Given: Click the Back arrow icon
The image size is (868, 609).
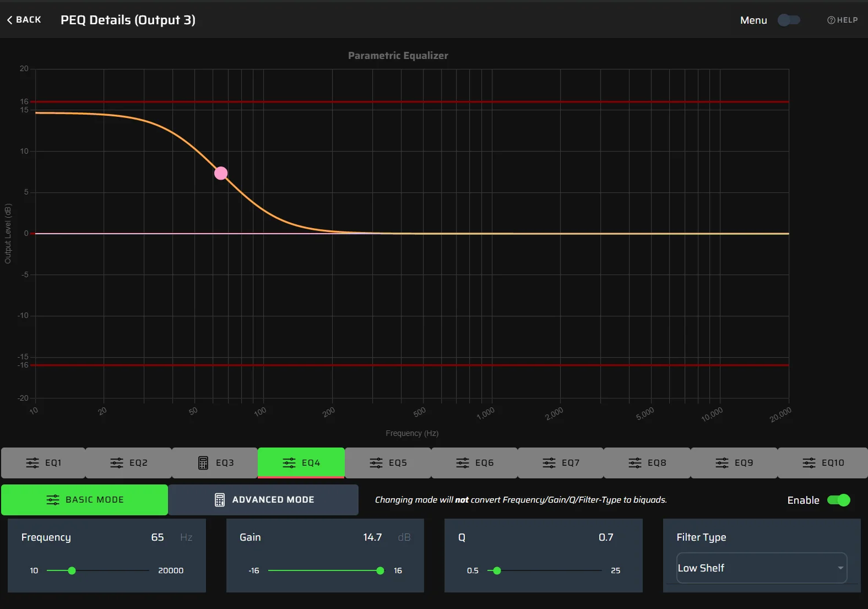Looking at the screenshot, I should (x=10, y=20).
